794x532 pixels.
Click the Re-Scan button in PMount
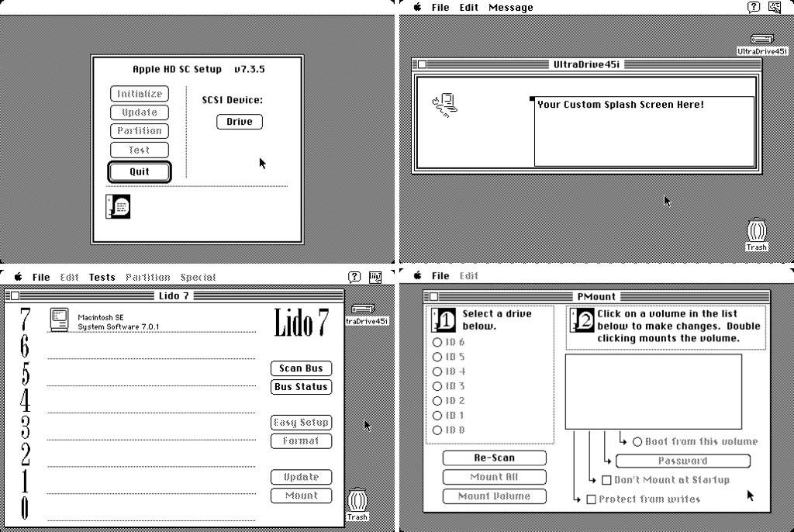pos(494,458)
